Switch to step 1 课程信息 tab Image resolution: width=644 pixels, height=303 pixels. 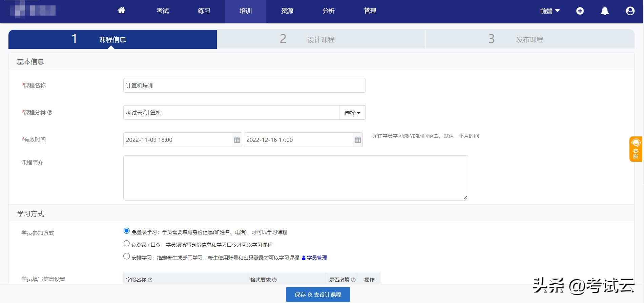pyautogui.click(x=112, y=39)
